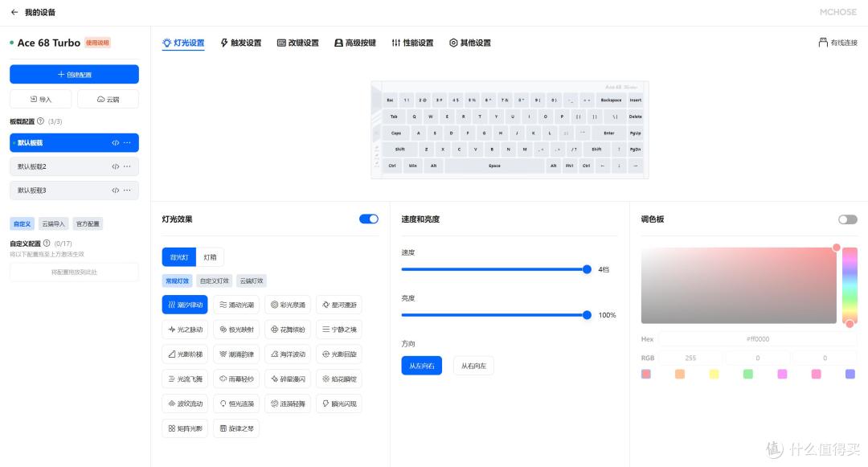Open the 改键设置 tab
The image size is (868, 467).
click(298, 43)
